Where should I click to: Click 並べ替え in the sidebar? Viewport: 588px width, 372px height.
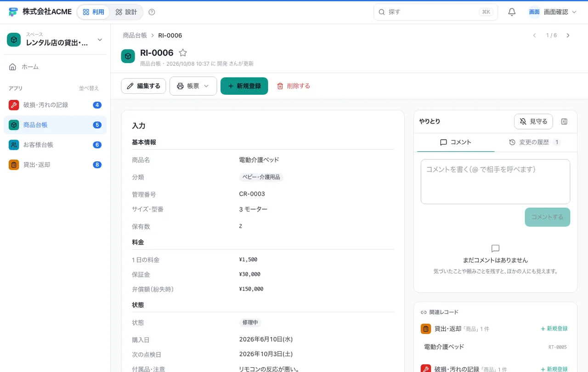pos(89,88)
